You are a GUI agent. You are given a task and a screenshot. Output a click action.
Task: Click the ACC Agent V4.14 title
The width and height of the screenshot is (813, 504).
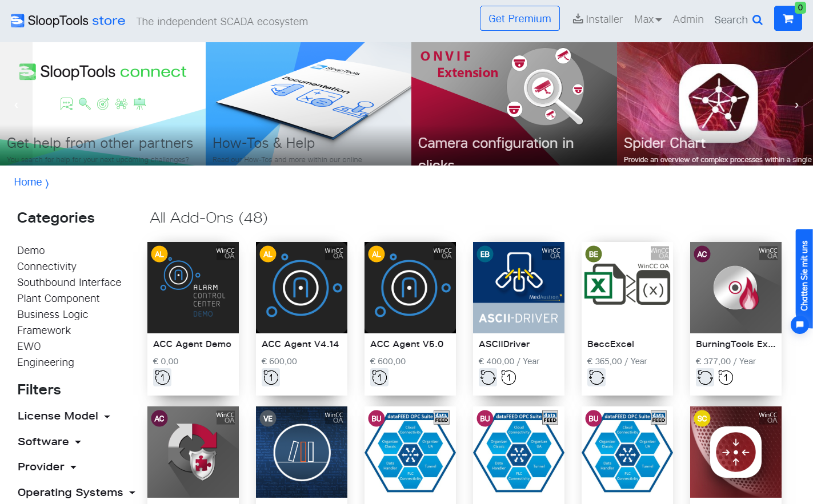301,344
